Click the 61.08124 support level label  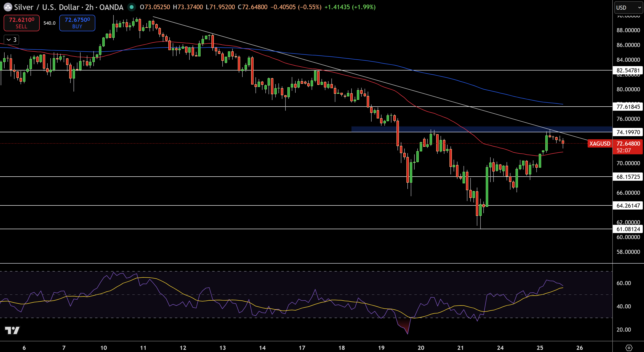pyautogui.click(x=628, y=229)
